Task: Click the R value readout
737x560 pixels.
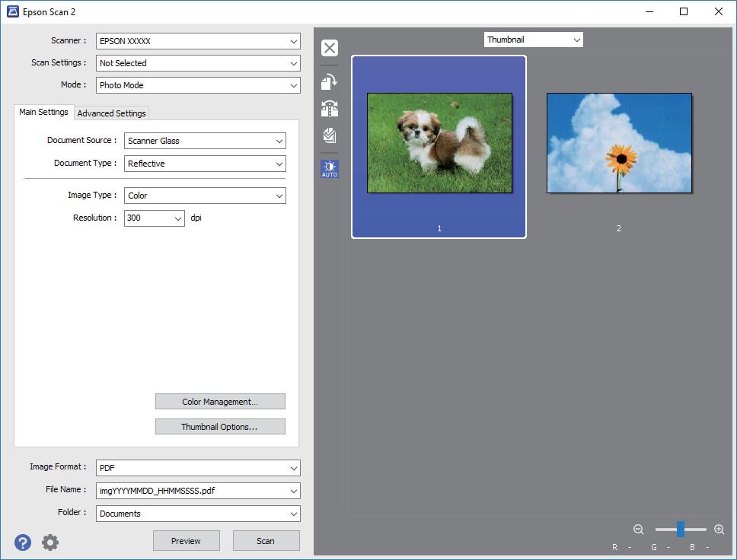Action: click(x=622, y=547)
